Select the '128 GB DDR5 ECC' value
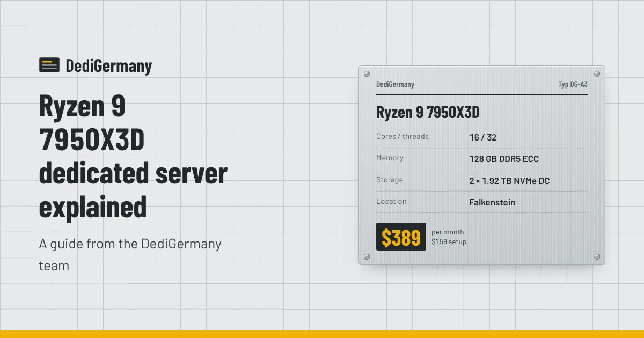Image resolution: width=644 pixels, height=338 pixels. tap(504, 159)
